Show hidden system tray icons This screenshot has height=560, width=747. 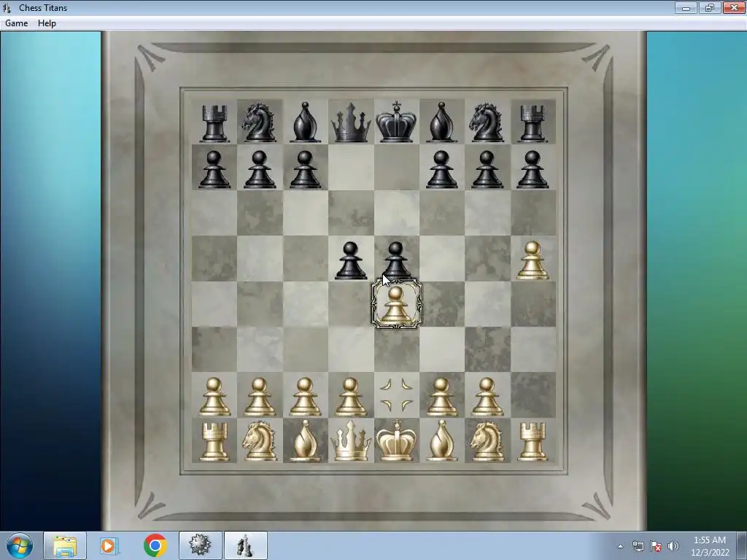click(620, 546)
